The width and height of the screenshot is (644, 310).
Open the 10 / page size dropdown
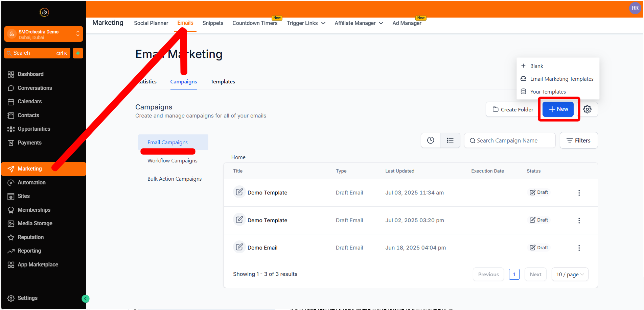click(x=570, y=275)
